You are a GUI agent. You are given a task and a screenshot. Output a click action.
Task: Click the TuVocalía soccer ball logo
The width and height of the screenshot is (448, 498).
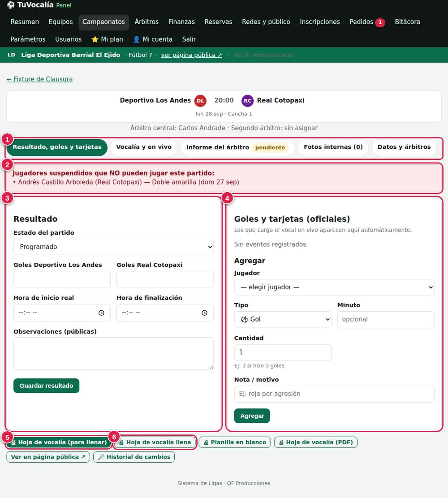click(11, 5)
